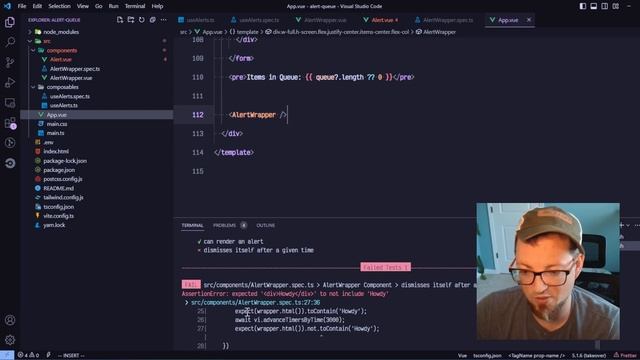
Task: Toggle the primary side bar layout icon
Action: 582,6
